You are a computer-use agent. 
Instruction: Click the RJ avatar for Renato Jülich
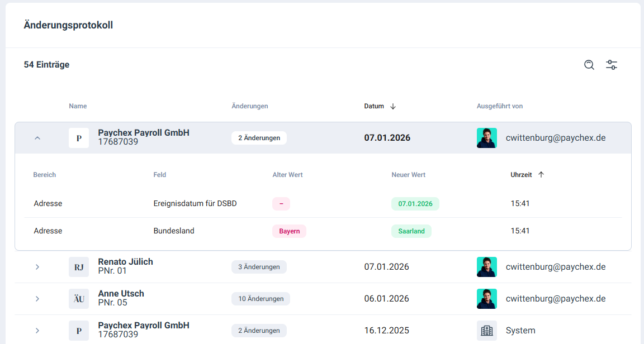(x=79, y=267)
